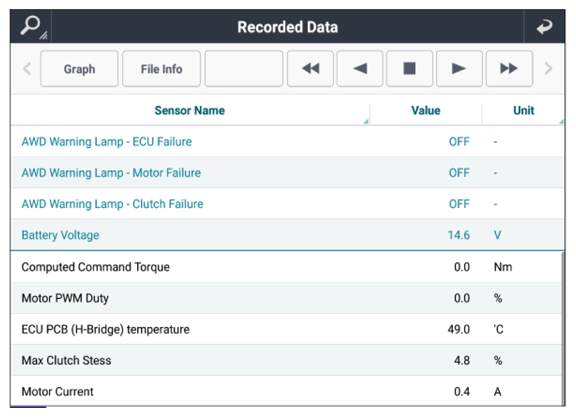Screen dimensions: 576x417
Task: Select the Motor Current row
Action: (286, 391)
